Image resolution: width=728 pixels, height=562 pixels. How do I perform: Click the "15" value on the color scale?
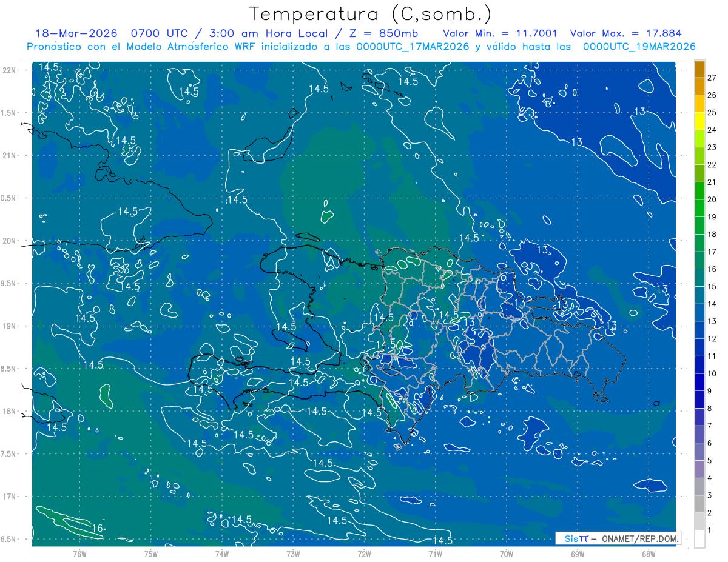pyautogui.click(x=712, y=286)
